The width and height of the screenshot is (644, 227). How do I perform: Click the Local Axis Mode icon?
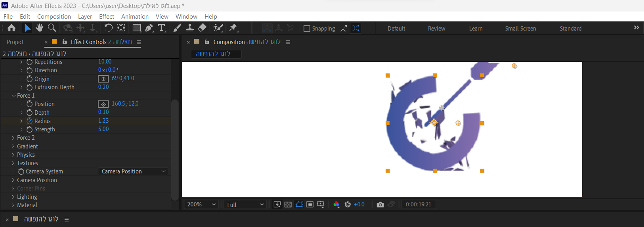pyautogui.click(x=267, y=28)
